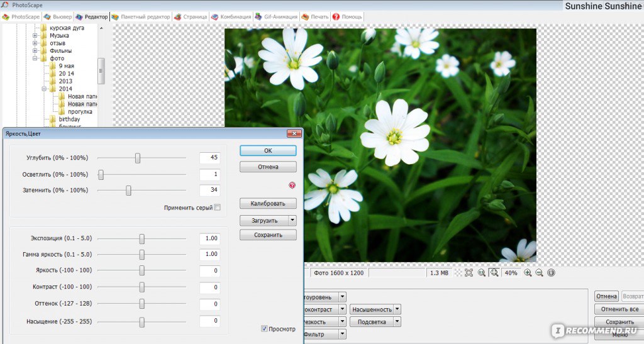The height and width of the screenshot is (344, 644).
Task: Click the red help icon in dialog
Action: [x=292, y=185]
